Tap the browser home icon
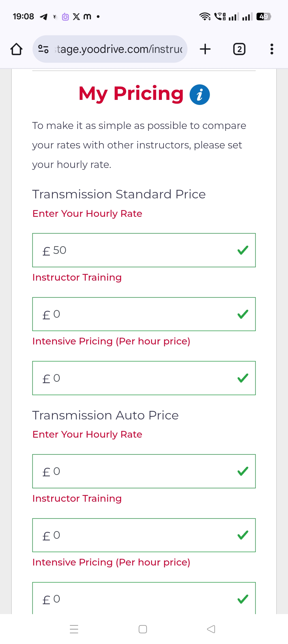288x644 pixels. pyautogui.click(x=16, y=49)
